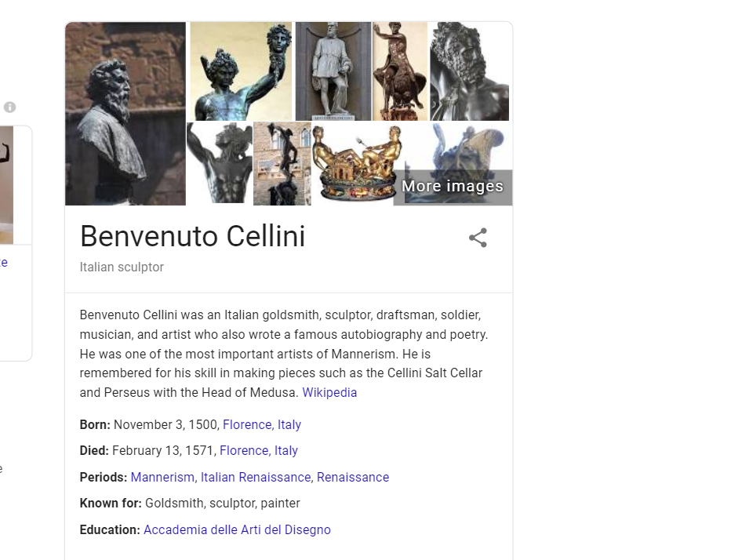
Task: Click the eagle sculpture thumbnail
Action: click(x=400, y=71)
